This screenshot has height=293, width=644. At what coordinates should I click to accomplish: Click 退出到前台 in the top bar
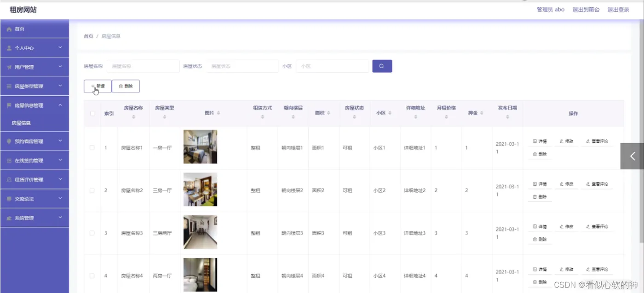point(586,10)
